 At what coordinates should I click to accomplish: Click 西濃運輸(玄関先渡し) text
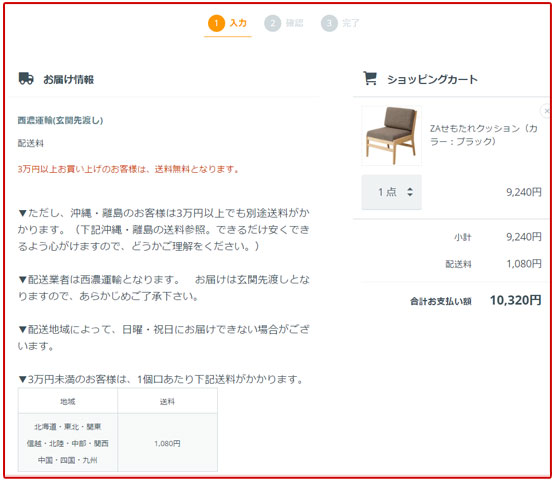[x=60, y=120]
